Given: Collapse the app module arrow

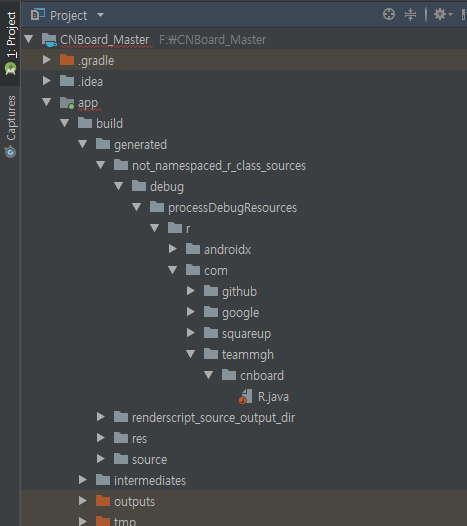Looking at the screenshot, I should point(47,102).
